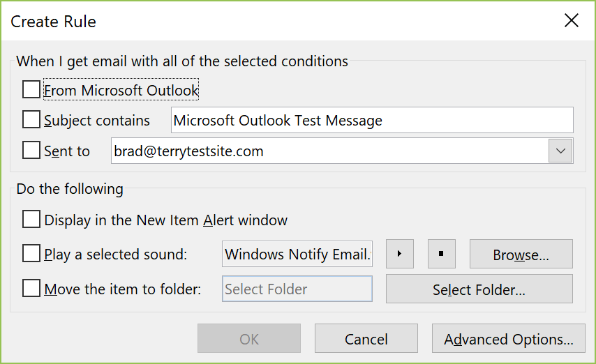
Task: Click the Select Folder text box
Action: tap(297, 289)
